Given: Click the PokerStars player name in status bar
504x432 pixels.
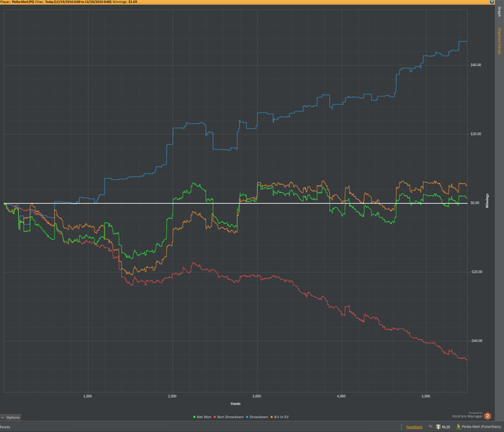Looking at the screenshot, I should (481, 427).
